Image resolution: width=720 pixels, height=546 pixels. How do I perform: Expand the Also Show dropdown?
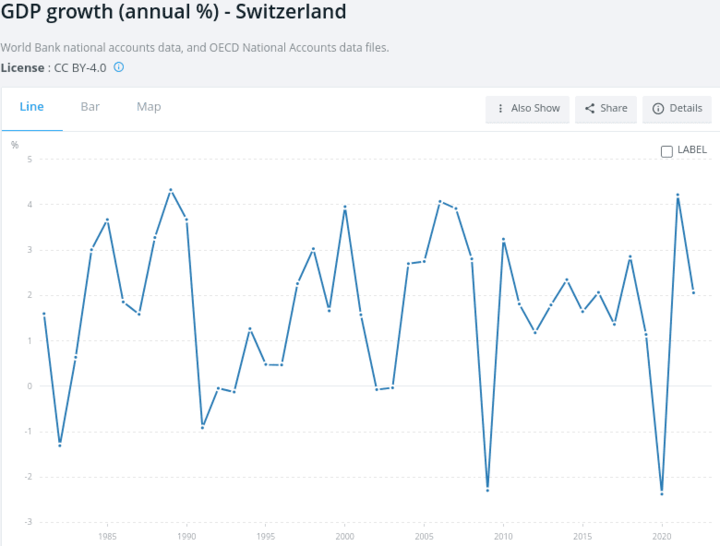click(x=527, y=108)
